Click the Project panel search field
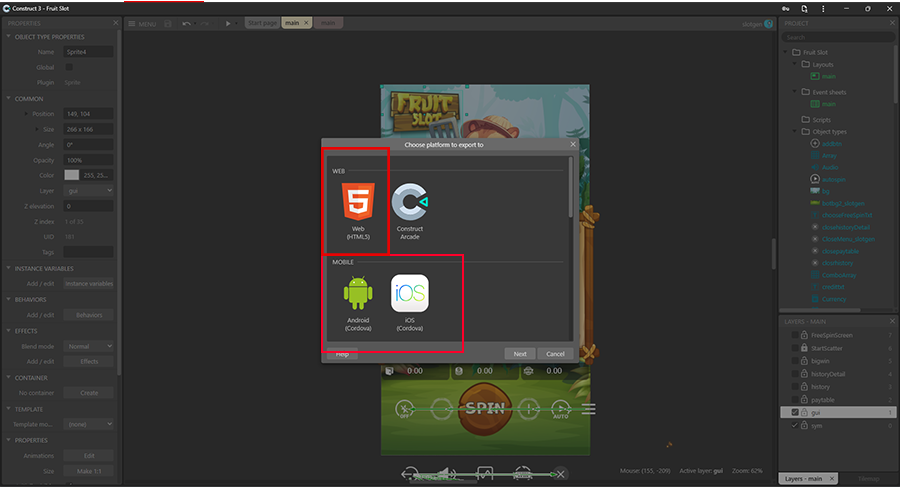900x489 pixels. click(838, 37)
